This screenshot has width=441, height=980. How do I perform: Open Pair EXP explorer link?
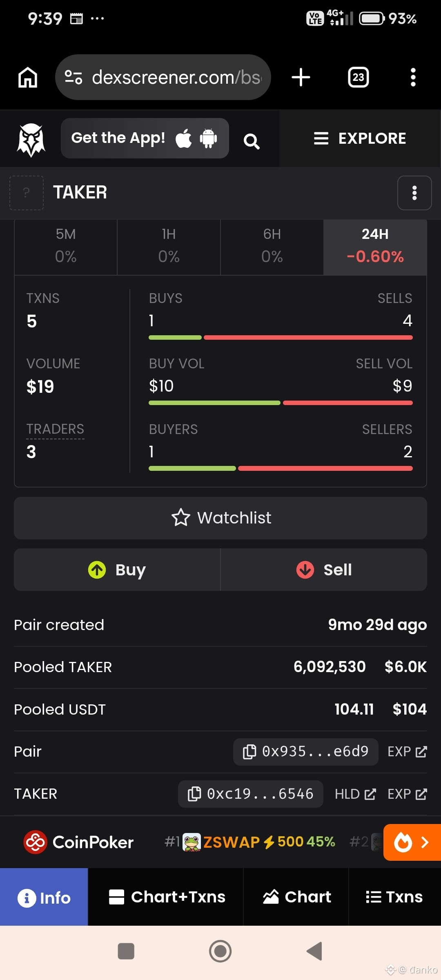click(407, 751)
